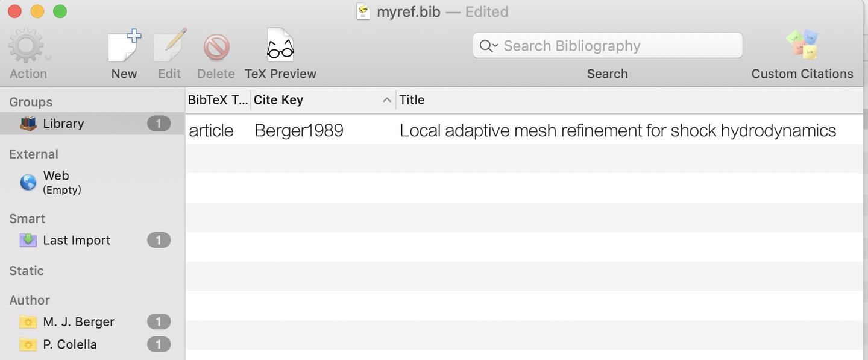
Task: Select the M. J. Berger author group
Action: [x=78, y=321]
